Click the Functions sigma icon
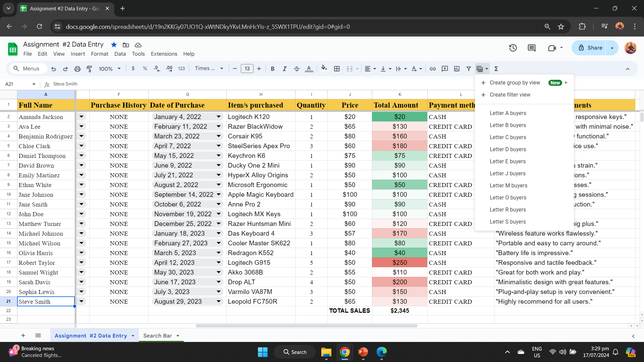The height and width of the screenshot is (362, 644). [496, 69]
